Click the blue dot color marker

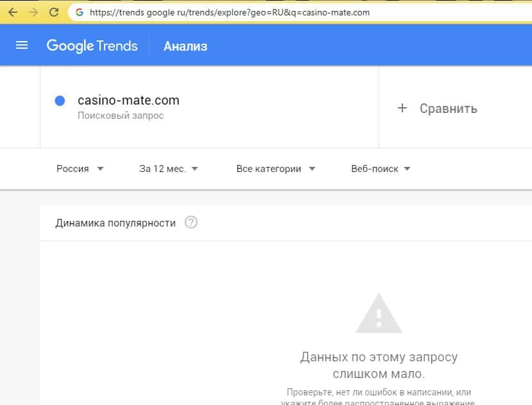pyautogui.click(x=60, y=101)
